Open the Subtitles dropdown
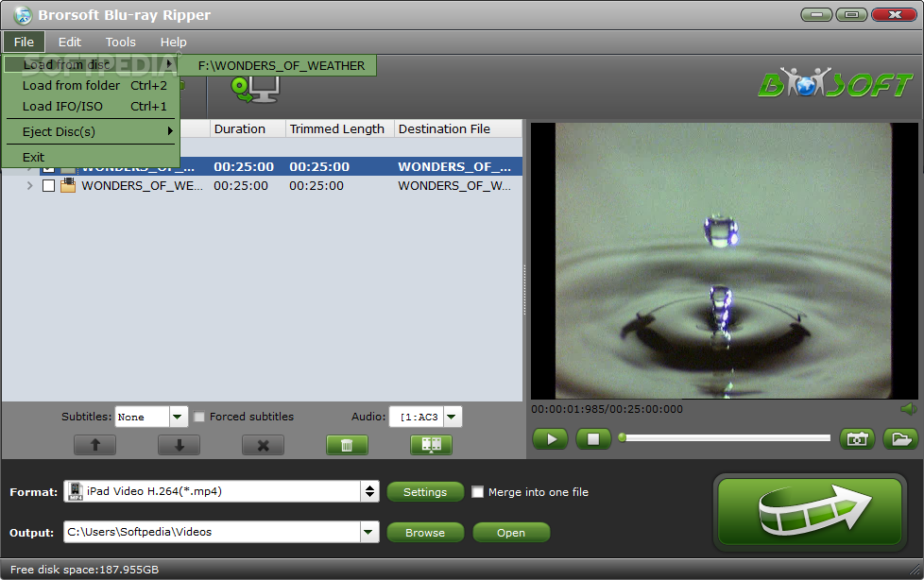Screen dimensions: 924x580 tap(178, 417)
